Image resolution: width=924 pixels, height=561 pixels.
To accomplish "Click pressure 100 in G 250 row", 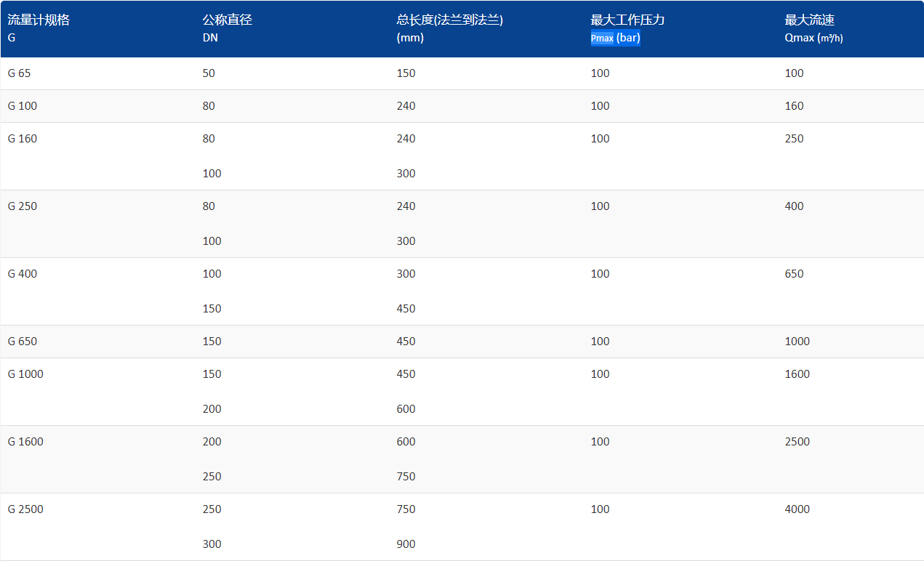I will (600, 206).
